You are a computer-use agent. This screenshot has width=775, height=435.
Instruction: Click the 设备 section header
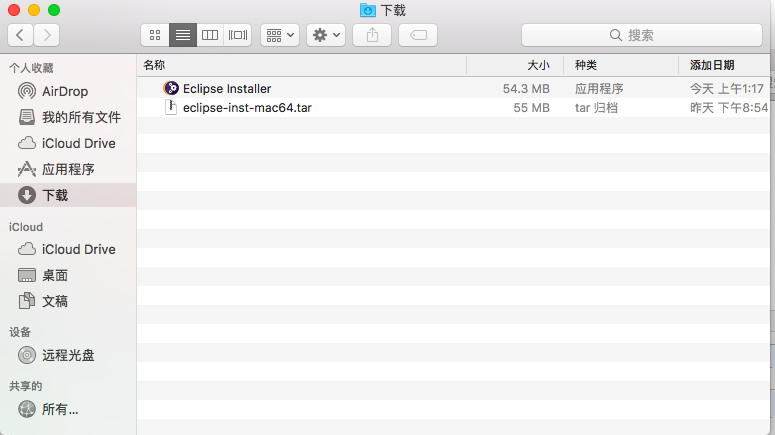pyautogui.click(x=20, y=332)
